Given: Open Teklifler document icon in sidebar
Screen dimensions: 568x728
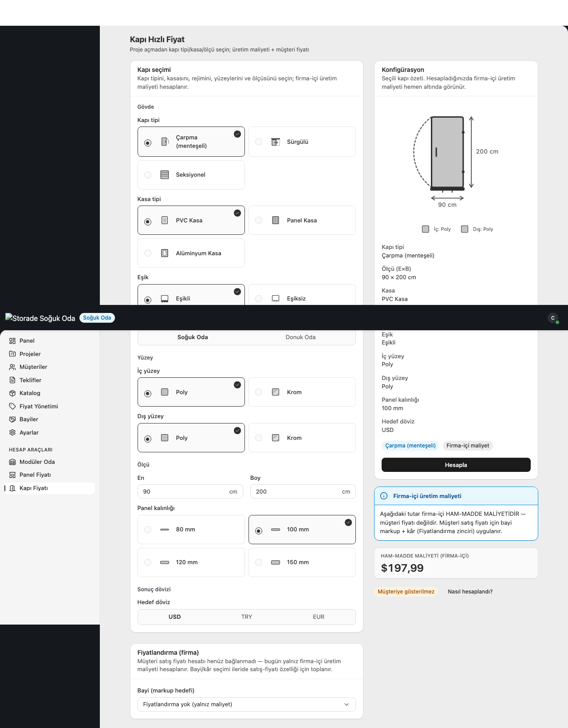Looking at the screenshot, I should pyautogui.click(x=12, y=380).
